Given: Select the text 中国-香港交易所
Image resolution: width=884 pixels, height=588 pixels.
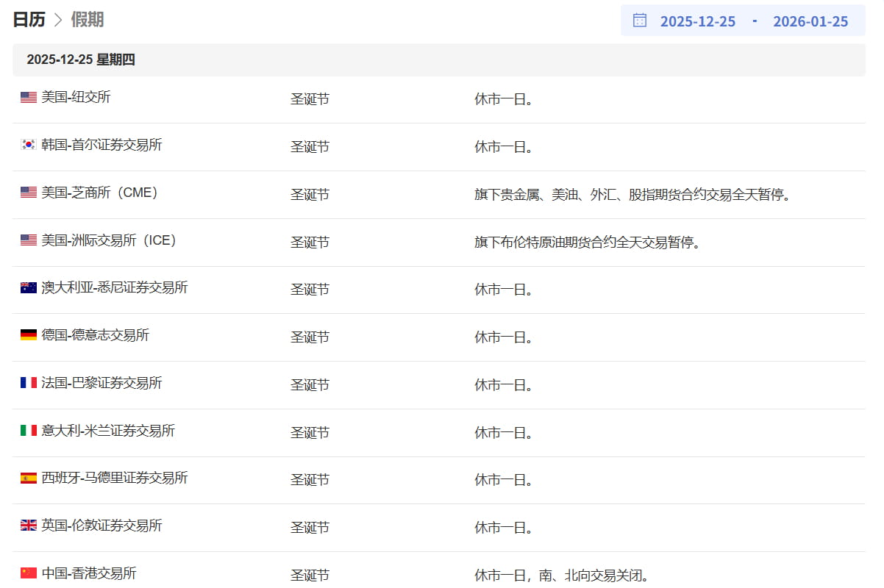Looking at the screenshot, I should click(89, 573).
